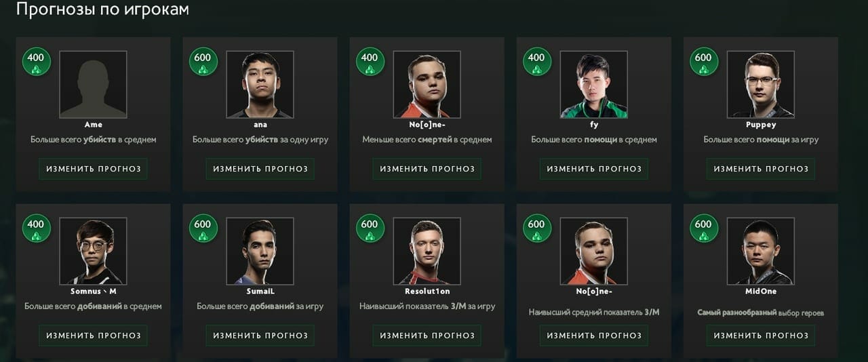Screen dimensions: 868x362
Task: Click Изменить прогноз under ana
Action: tap(260, 169)
